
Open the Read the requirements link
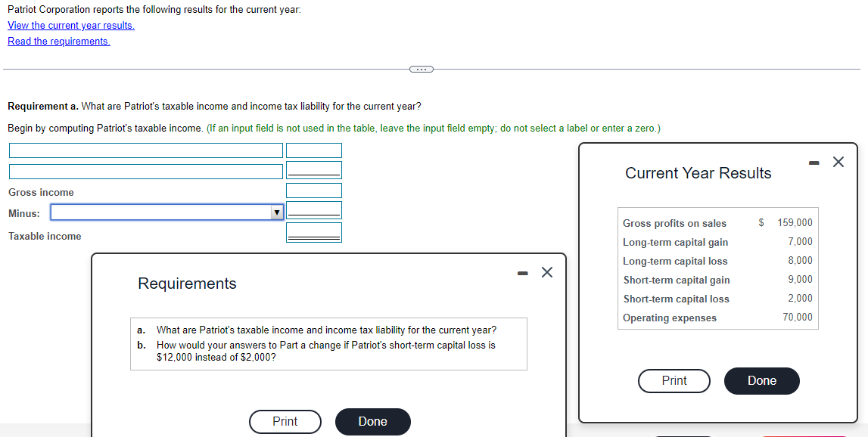[59, 42]
